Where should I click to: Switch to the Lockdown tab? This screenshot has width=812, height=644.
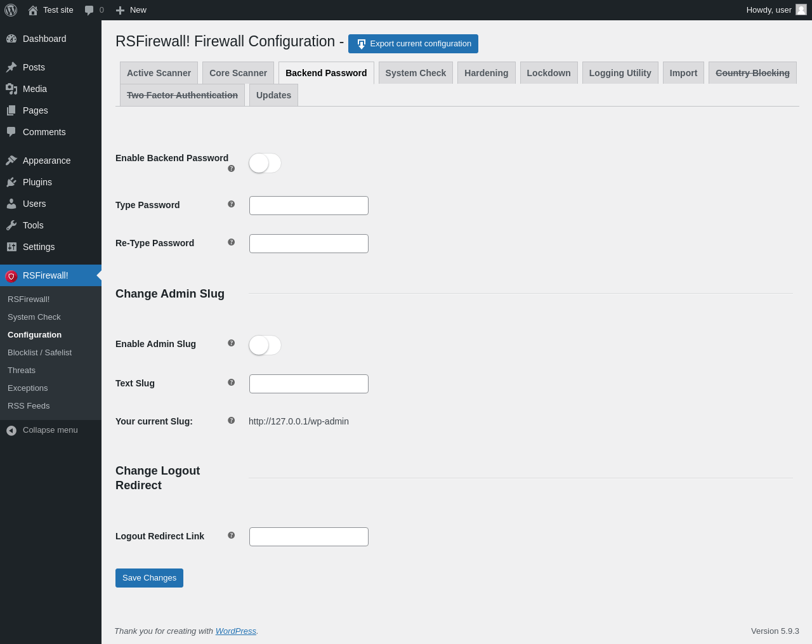(549, 73)
